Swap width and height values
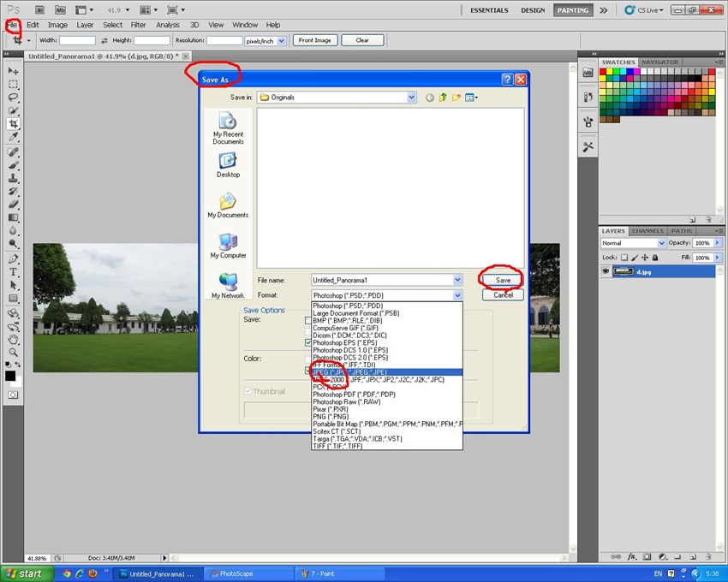 click(x=104, y=41)
